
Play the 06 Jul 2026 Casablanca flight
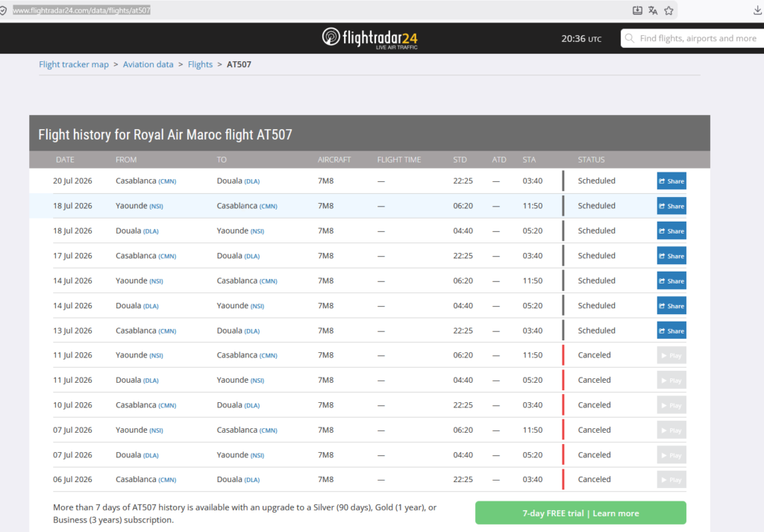pos(671,479)
